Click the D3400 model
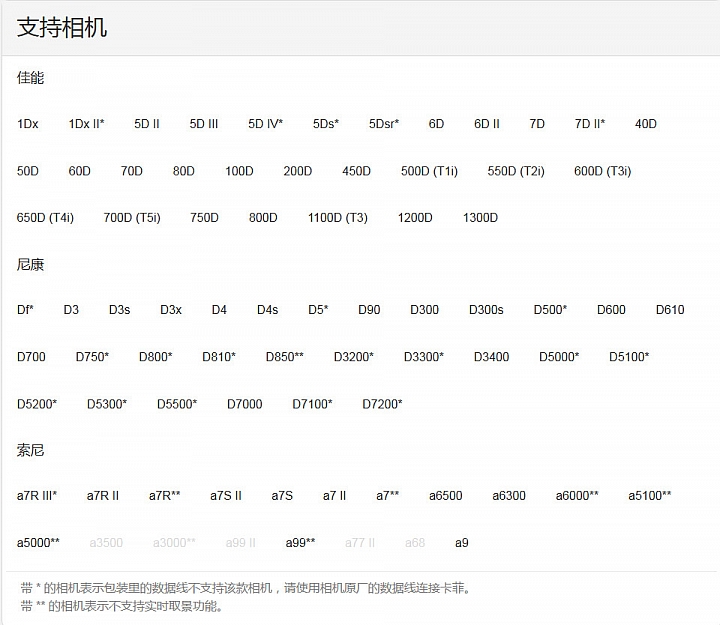 point(491,357)
